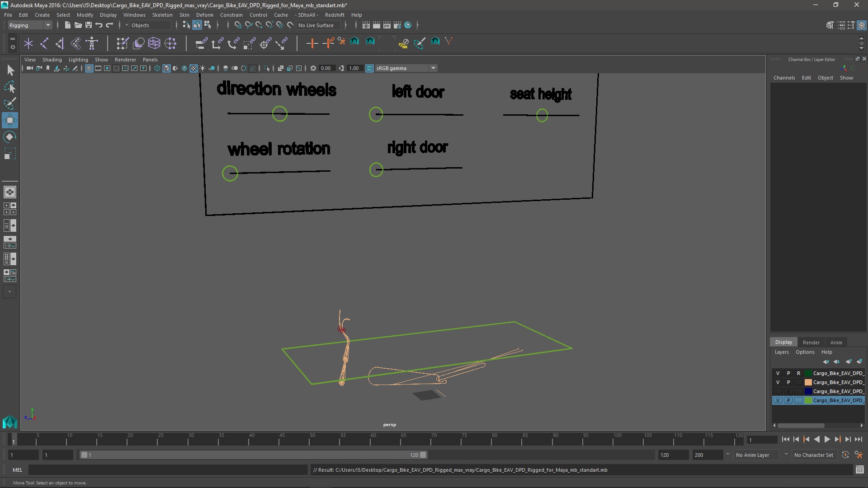
Task: Click the Create Locator shelf icon
Action: [28, 43]
